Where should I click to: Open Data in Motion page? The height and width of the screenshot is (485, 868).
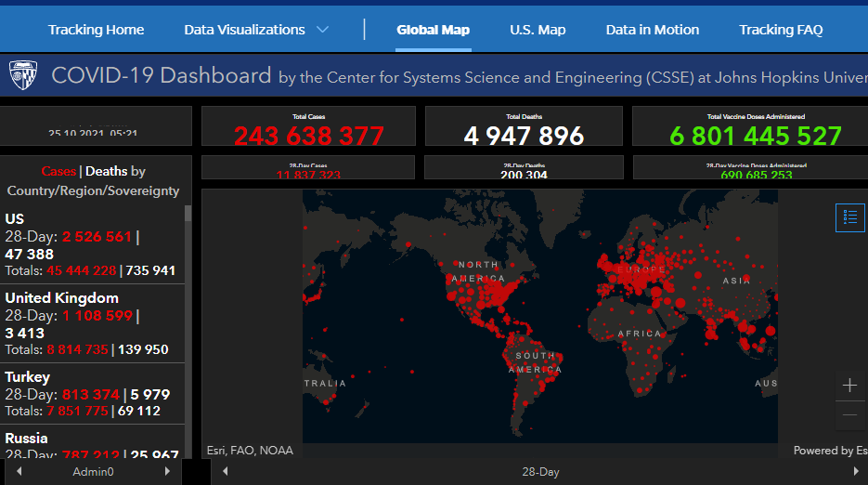coord(652,30)
